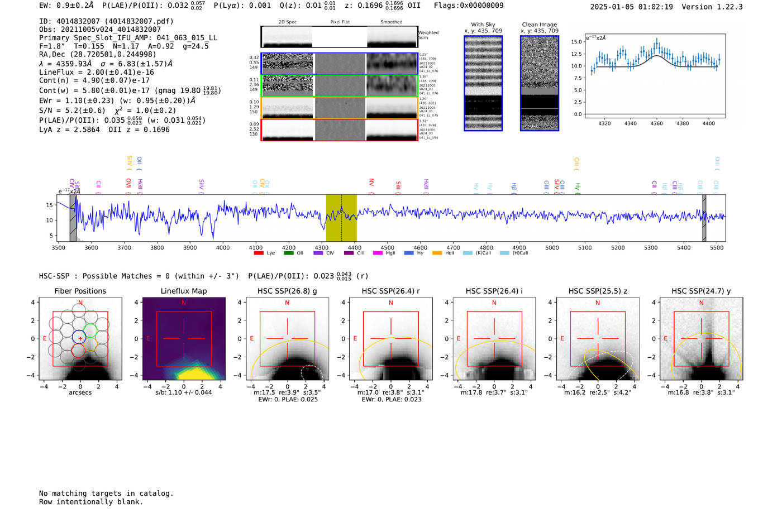Click the purple CIV legend swatch
The width and height of the screenshot is (782, 532).
(318, 253)
